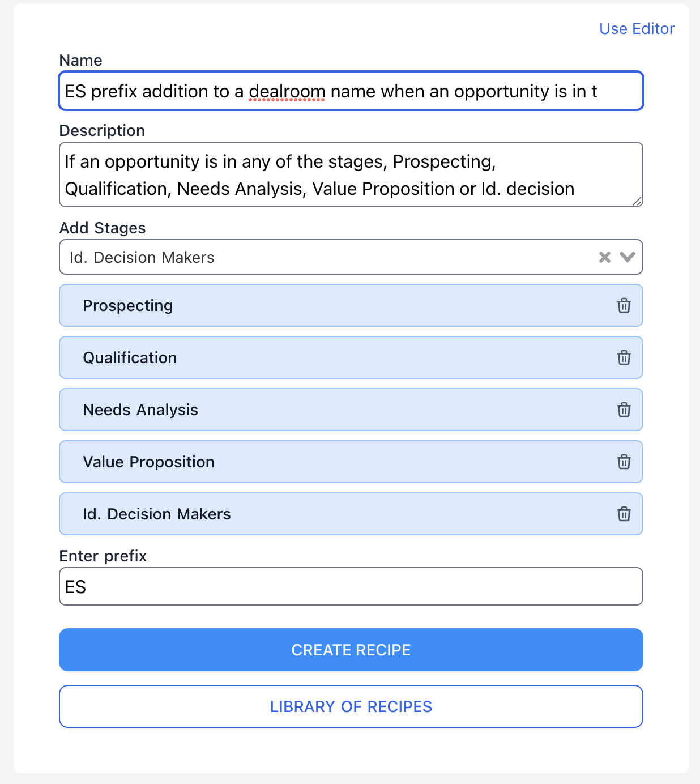
Task: Open the Library of Recipes
Action: [351, 706]
